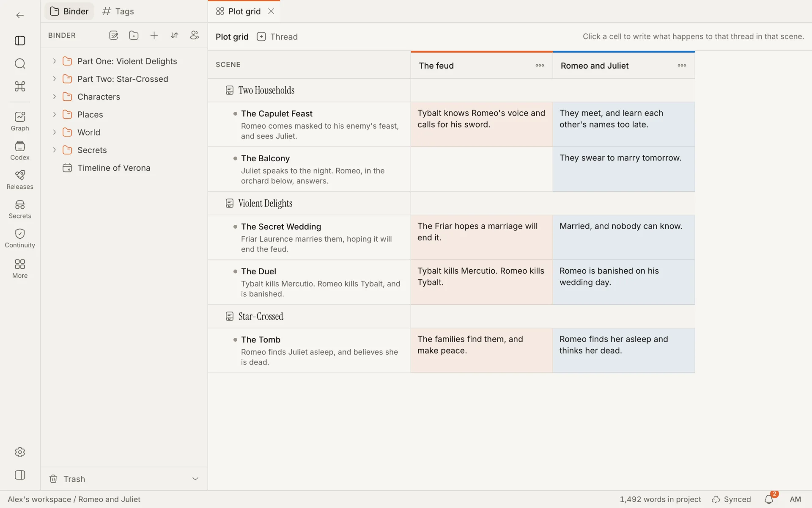Toggle the left sidebar panel icon
Screen dimensions: 812x508
coord(20,41)
